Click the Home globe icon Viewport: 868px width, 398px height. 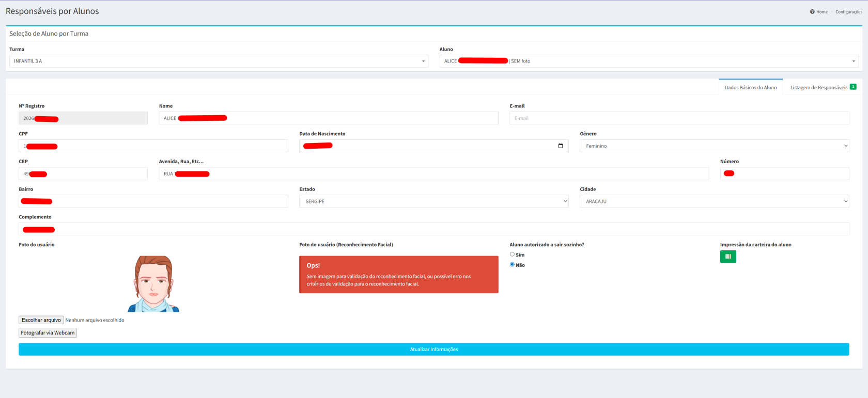pyautogui.click(x=812, y=12)
